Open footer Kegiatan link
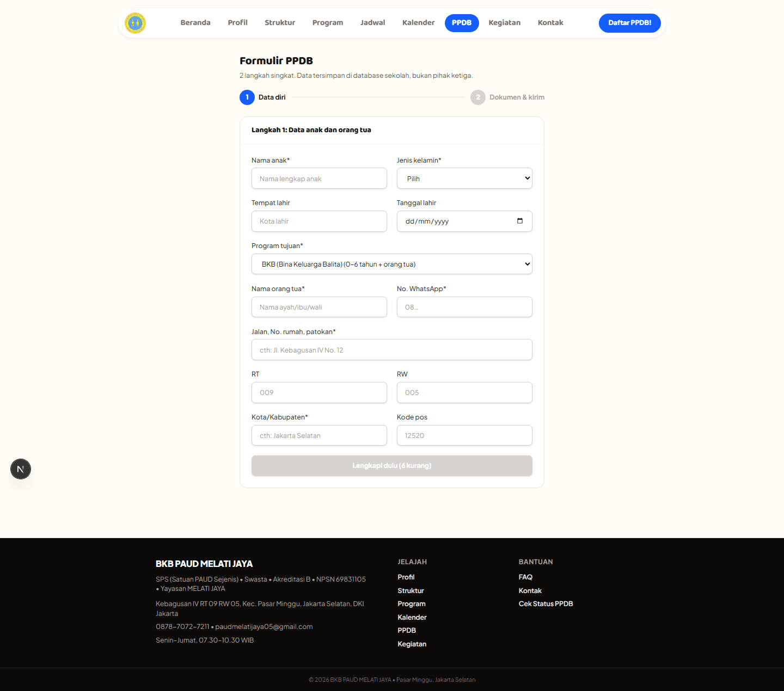The image size is (784, 691). (x=412, y=644)
